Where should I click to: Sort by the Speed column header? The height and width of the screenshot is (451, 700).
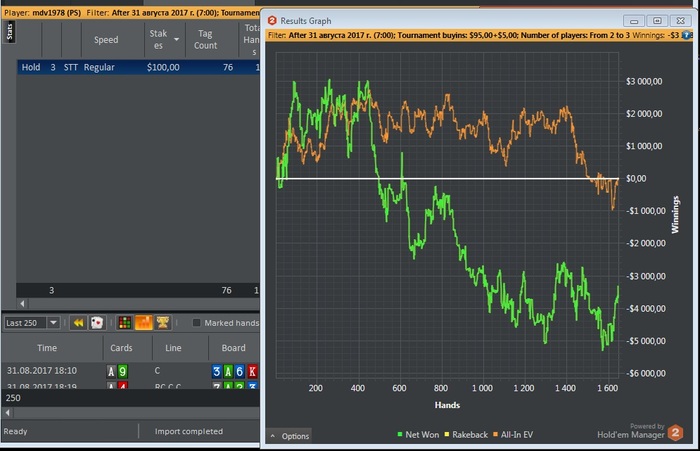click(x=106, y=40)
